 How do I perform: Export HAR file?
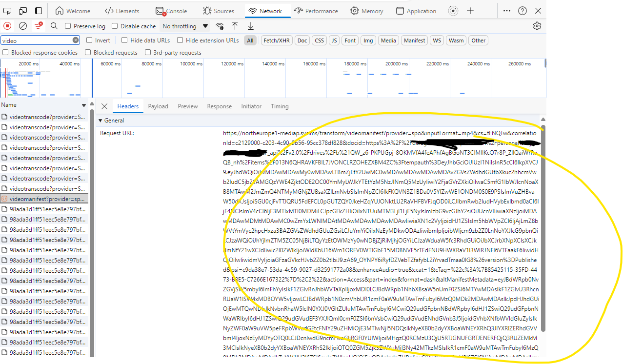coord(250,26)
